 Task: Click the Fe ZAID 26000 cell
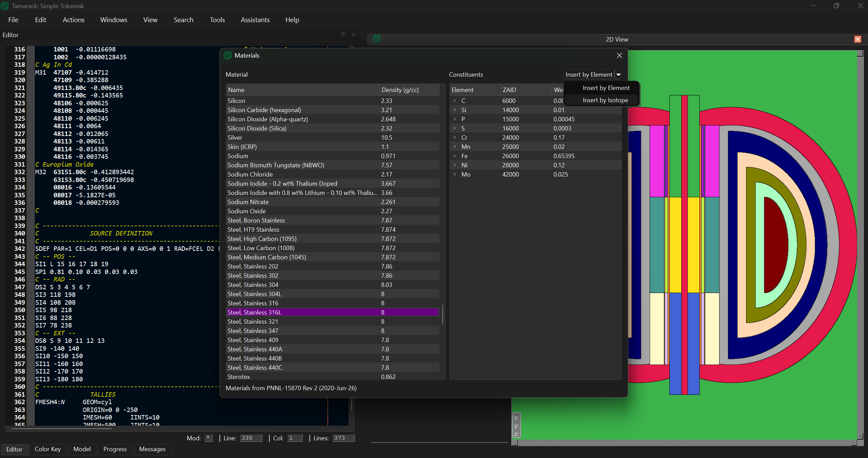(x=511, y=156)
